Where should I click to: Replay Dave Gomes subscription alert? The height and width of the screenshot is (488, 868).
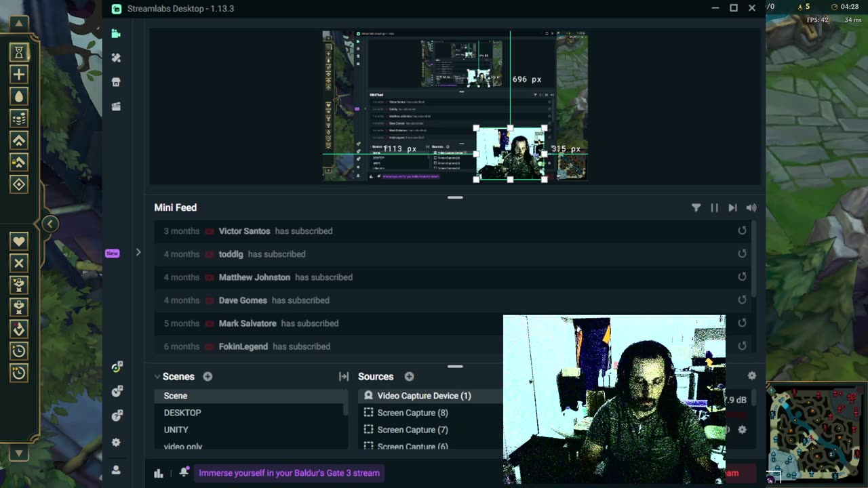pyautogui.click(x=742, y=300)
